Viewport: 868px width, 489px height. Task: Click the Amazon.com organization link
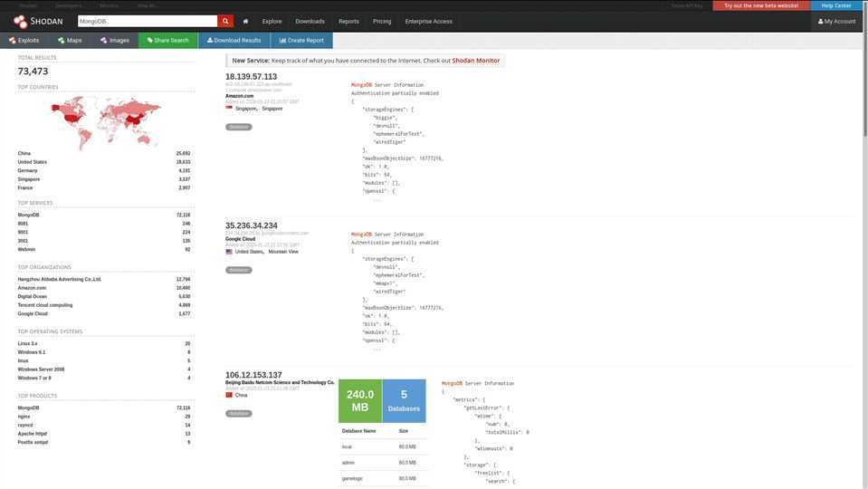pos(239,96)
